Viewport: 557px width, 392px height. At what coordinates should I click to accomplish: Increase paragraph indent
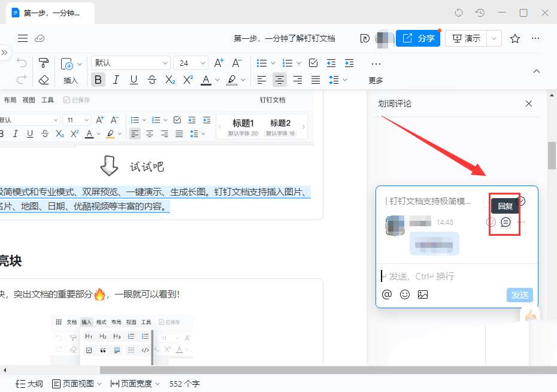pyautogui.click(x=349, y=63)
